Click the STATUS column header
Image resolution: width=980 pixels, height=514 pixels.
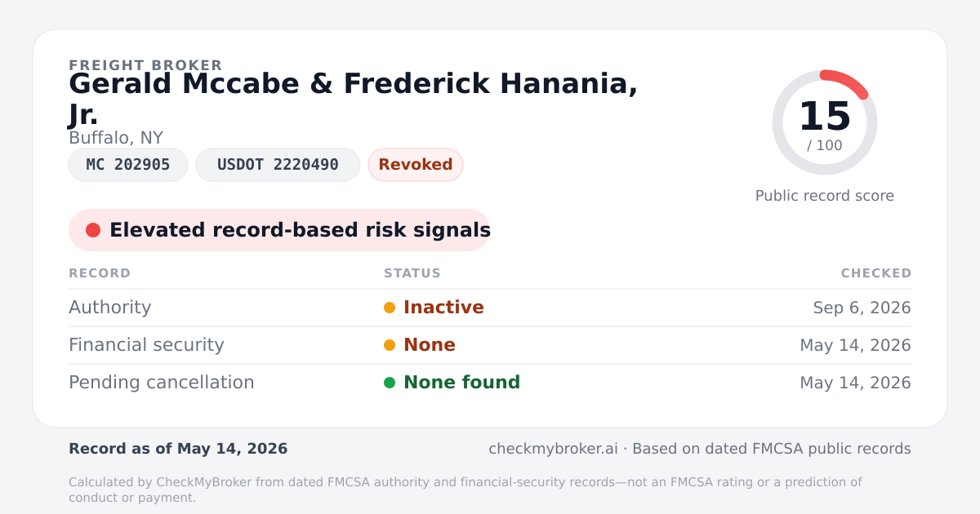pos(412,273)
